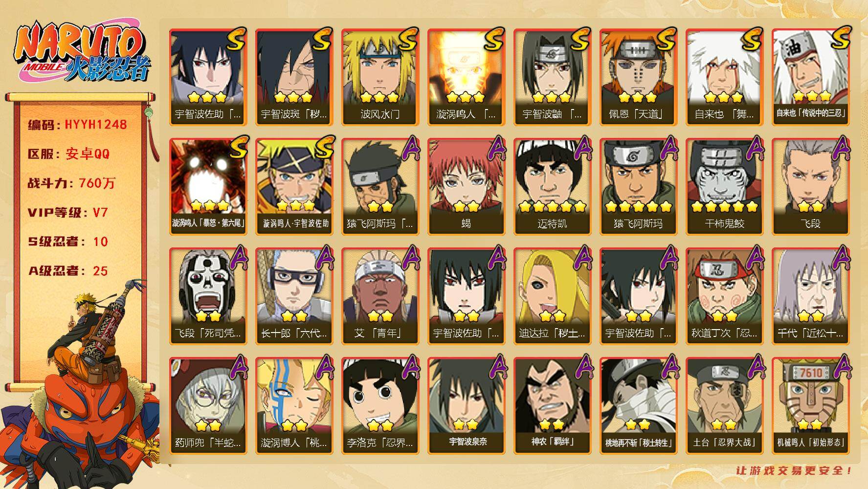Select the 神农「羁绊」 card

[x=552, y=405]
